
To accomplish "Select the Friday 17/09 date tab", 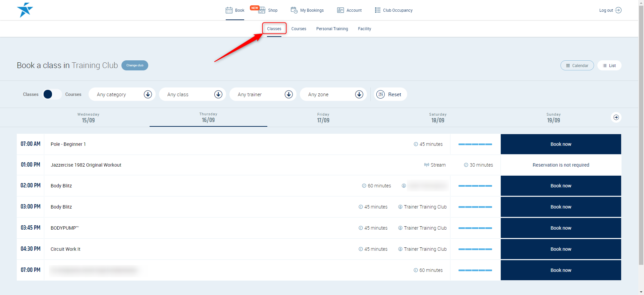I will 323,118.
